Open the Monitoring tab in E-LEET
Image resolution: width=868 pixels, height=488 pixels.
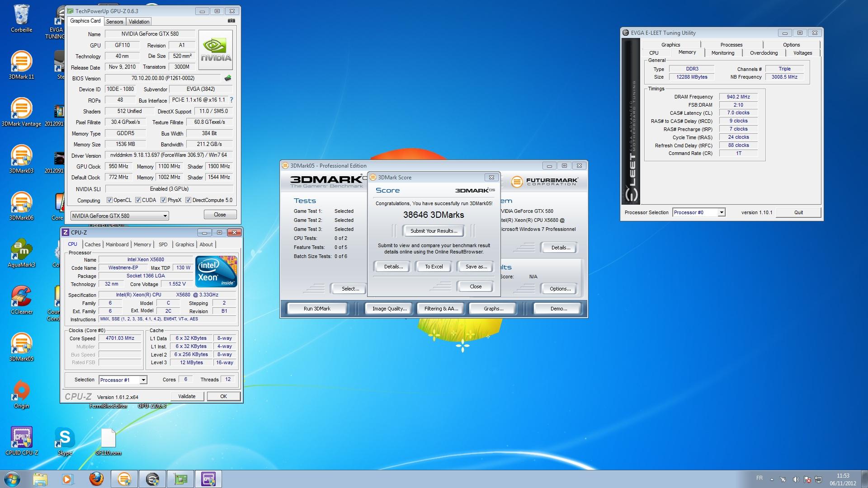(x=723, y=53)
